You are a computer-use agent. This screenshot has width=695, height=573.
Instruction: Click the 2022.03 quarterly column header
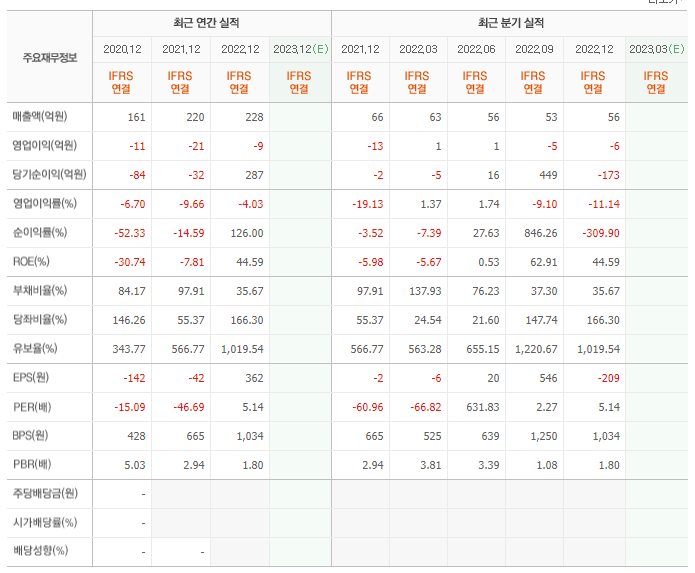click(x=418, y=49)
